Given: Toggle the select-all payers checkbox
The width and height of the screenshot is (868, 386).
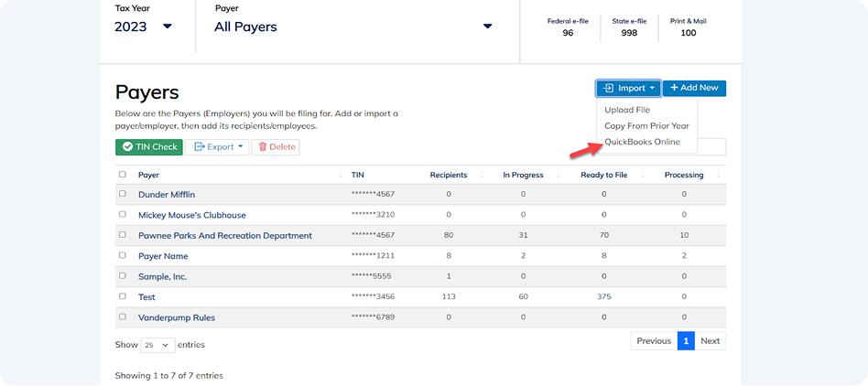Looking at the screenshot, I should [x=123, y=175].
